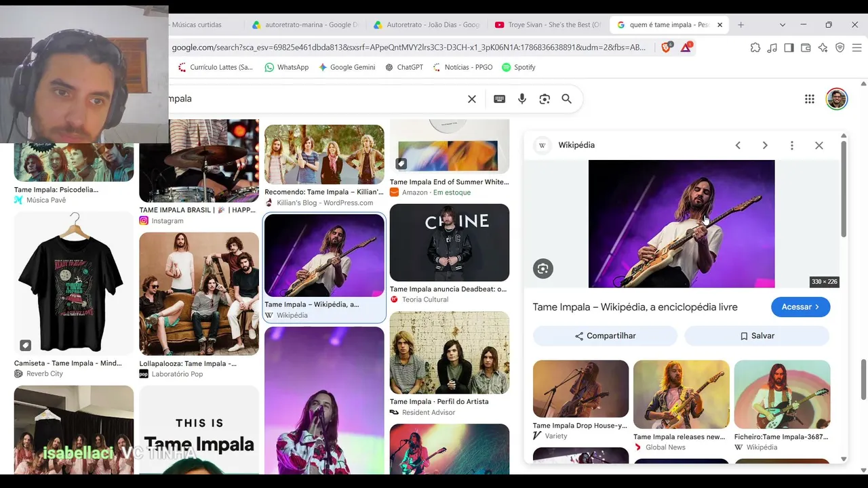The width and height of the screenshot is (868, 488).
Task: Open the Brave VPN shield icon
Action: 840,47
